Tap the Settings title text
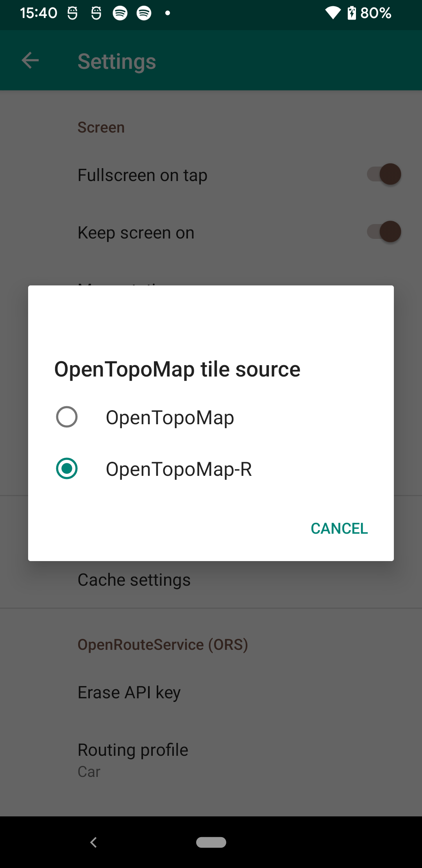422x868 pixels. [x=117, y=61]
